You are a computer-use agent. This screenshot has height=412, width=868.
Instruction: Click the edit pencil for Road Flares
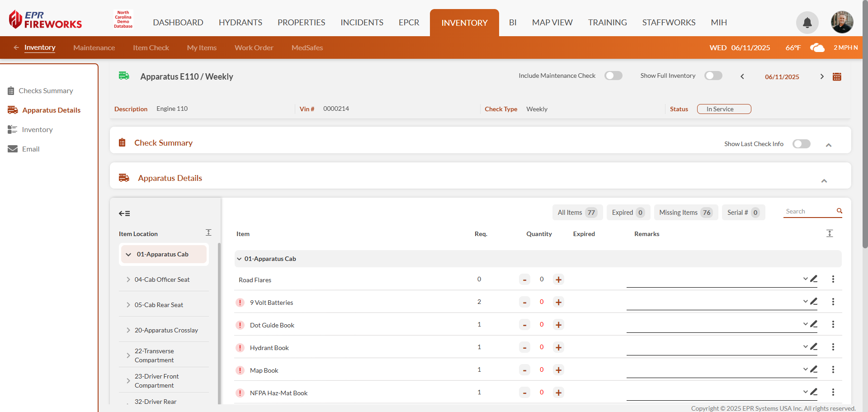(x=814, y=279)
